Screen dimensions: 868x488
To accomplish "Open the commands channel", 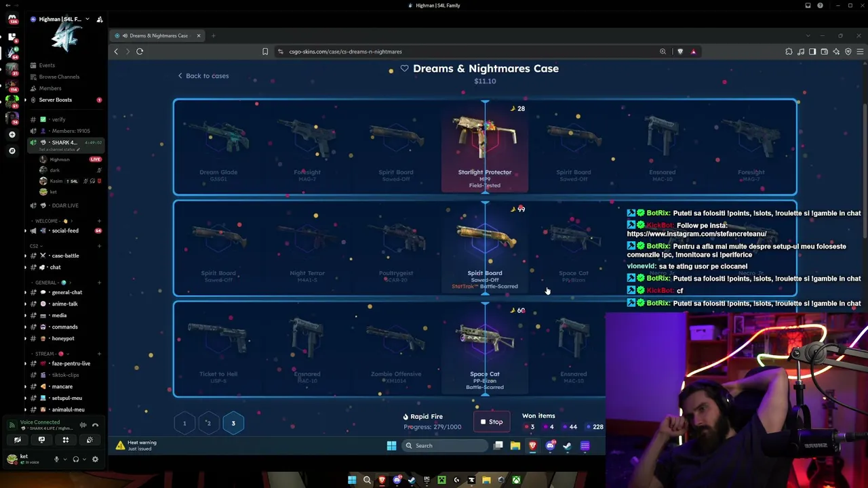I will click(64, 327).
